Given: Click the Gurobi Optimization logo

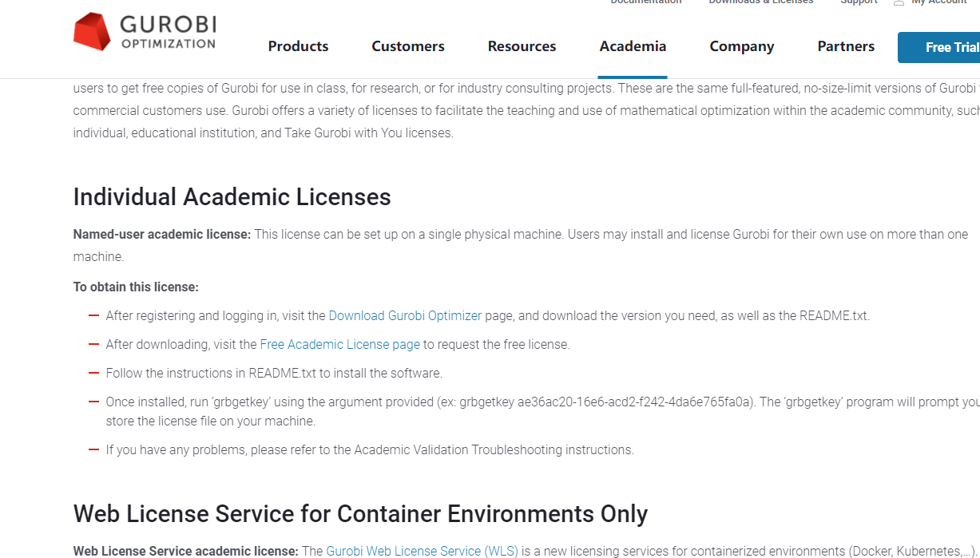Looking at the screenshot, I should coord(145,32).
